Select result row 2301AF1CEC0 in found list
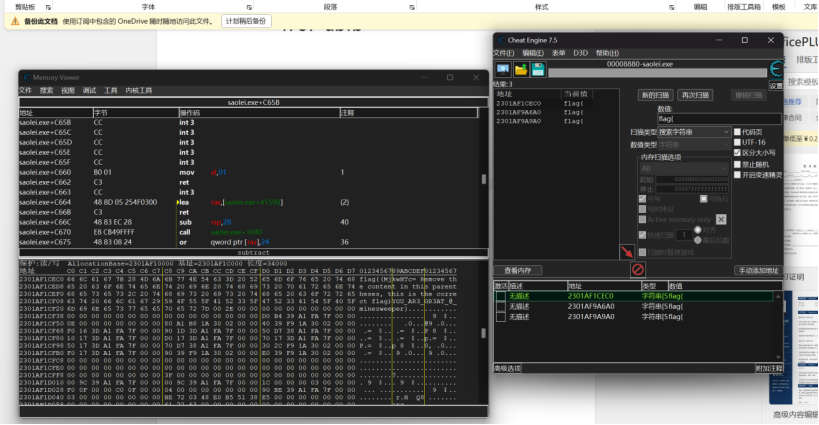This screenshot has height=425, width=819. point(556,103)
